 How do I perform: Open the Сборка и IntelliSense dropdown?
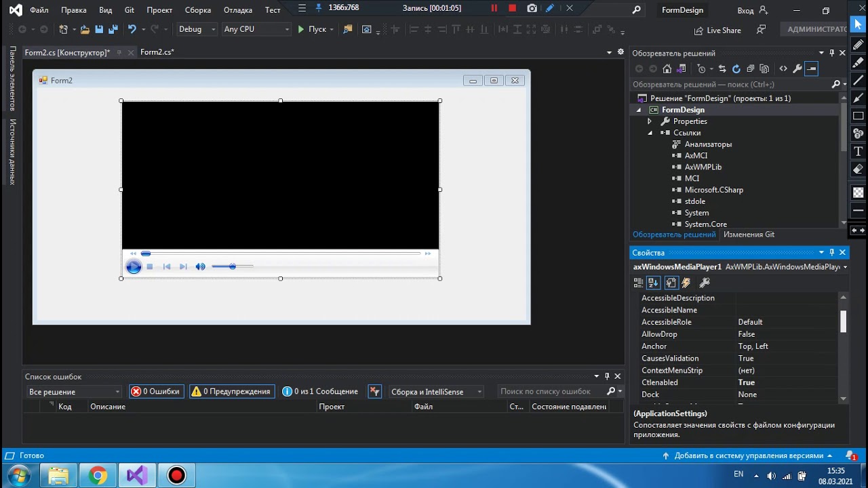pyautogui.click(x=435, y=391)
